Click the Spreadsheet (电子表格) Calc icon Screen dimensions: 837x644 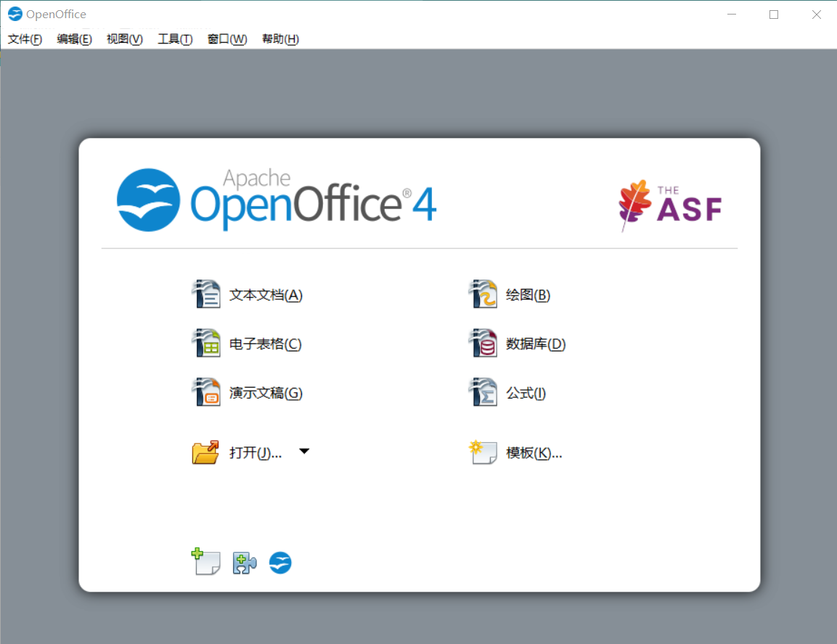(x=205, y=343)
